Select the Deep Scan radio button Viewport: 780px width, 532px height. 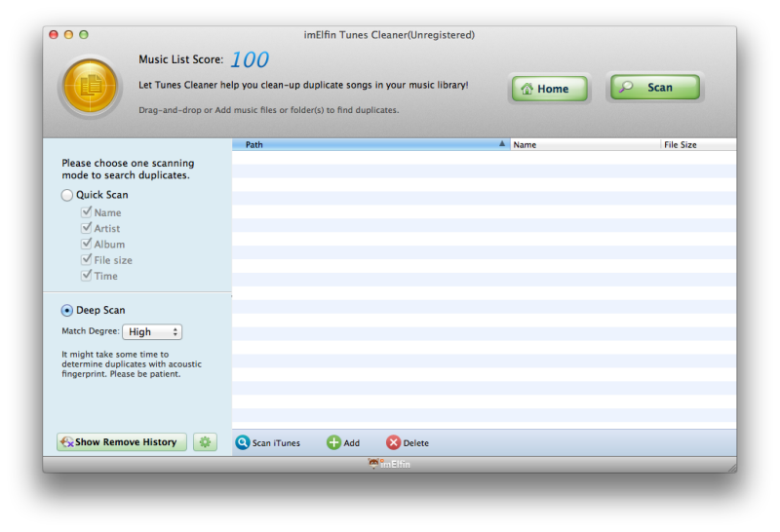66,310
